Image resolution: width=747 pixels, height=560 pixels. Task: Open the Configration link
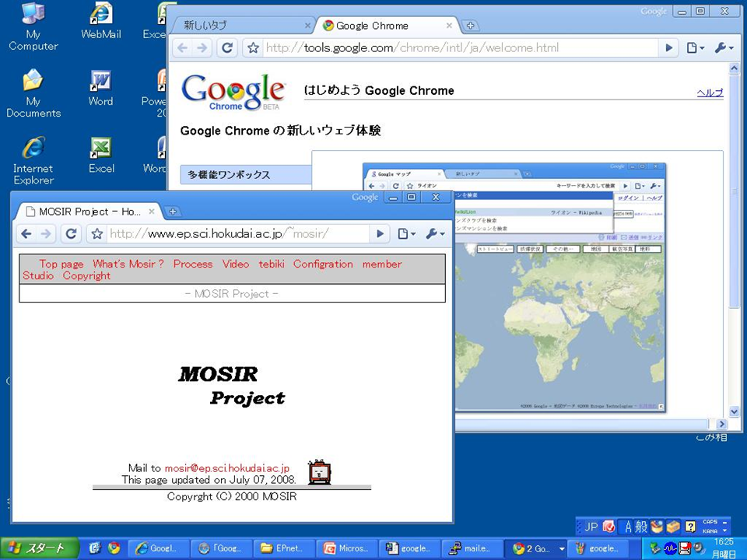(323, 264)
